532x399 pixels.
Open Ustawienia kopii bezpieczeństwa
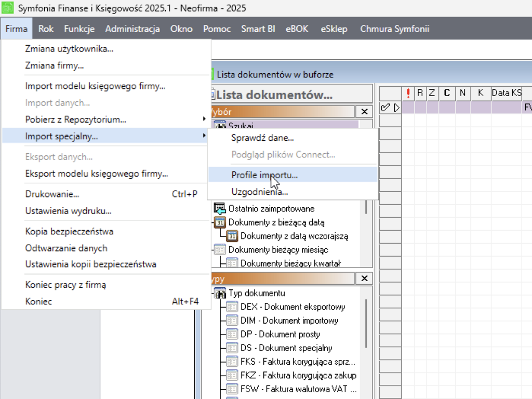pos(106,264)
